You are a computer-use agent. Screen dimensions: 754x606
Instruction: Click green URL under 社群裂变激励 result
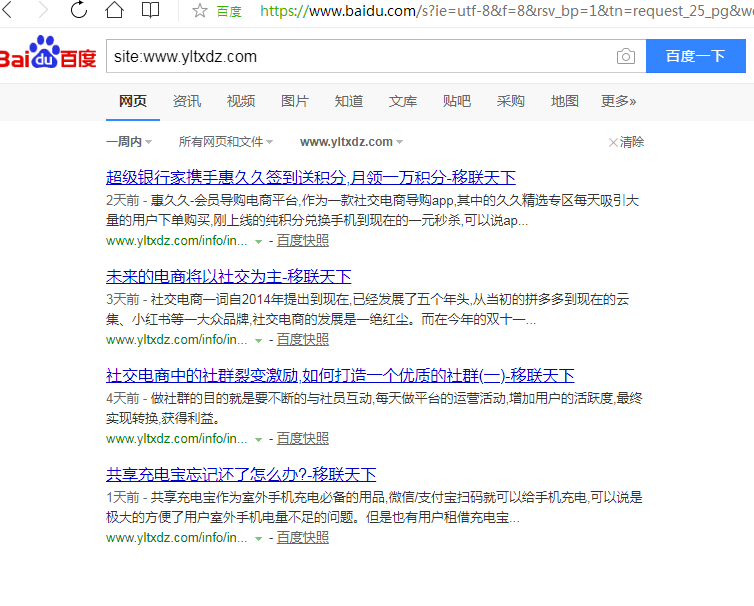[x=176, y=439]
